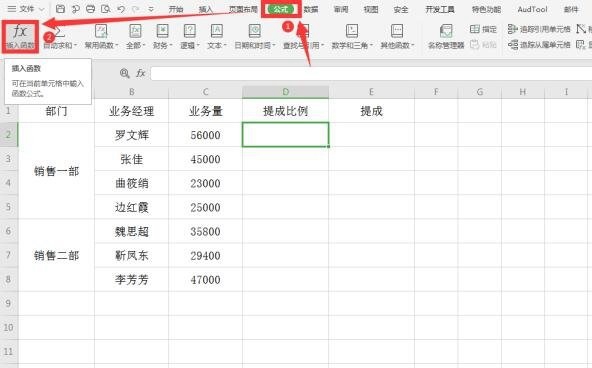Click 追踪引用单元格 icon
The image size is (592, 368).
pyautogui.click(x=512, y=29)
